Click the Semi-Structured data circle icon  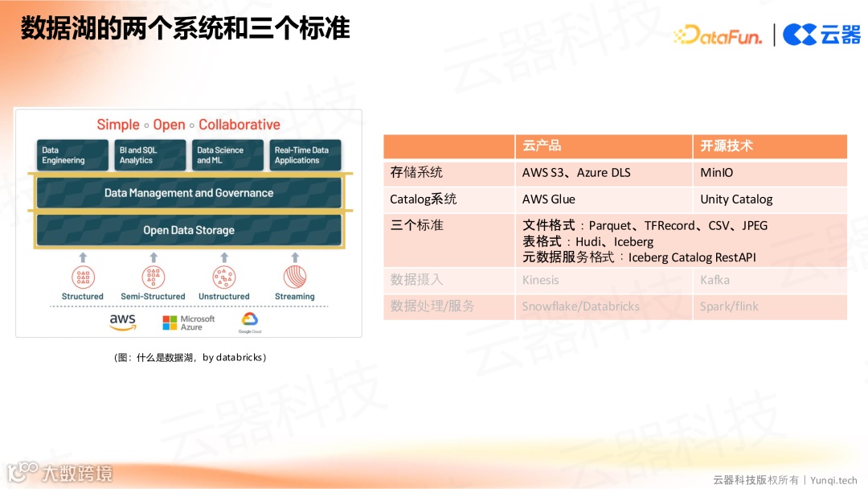[154, 277]
